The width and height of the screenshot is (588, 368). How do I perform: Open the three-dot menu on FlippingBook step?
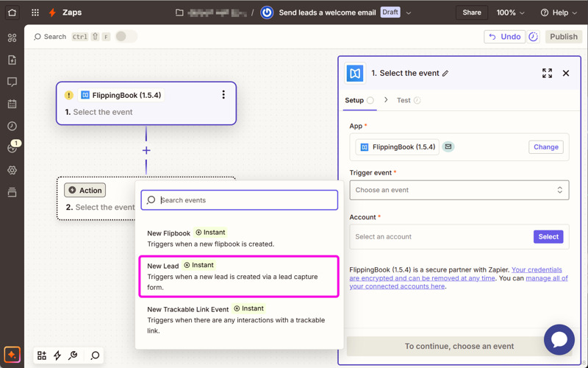point(223,95)
